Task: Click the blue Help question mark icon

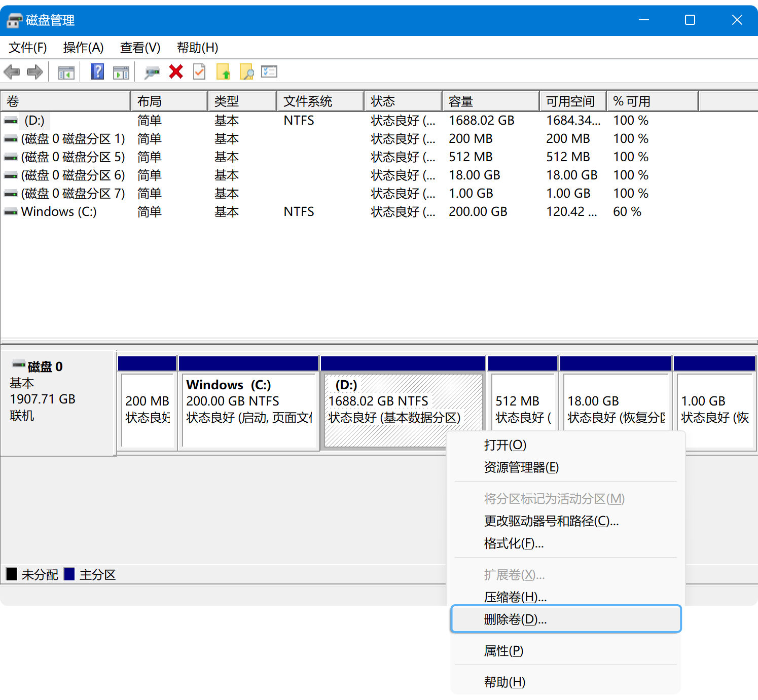Action: [x=97, y=72]
